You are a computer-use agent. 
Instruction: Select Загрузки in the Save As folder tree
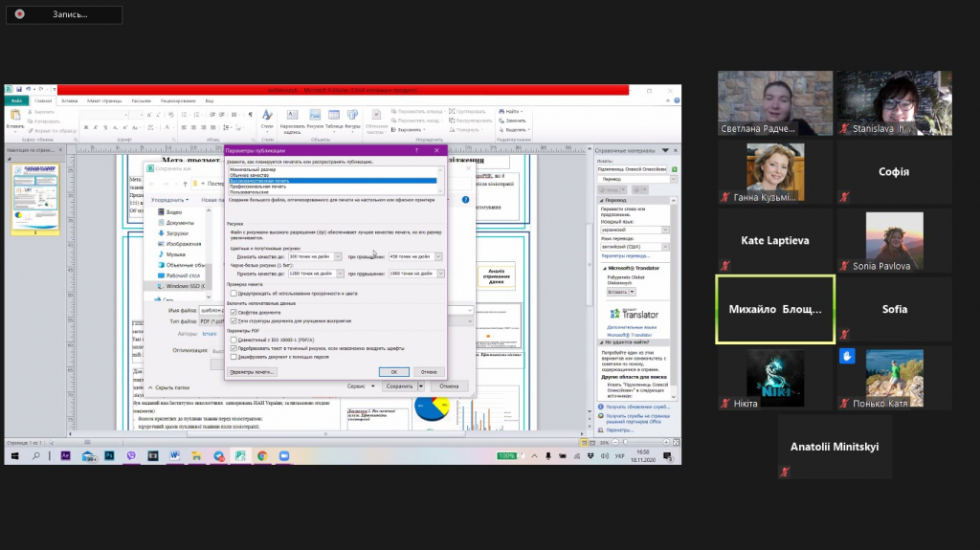[x=173, y=233]
